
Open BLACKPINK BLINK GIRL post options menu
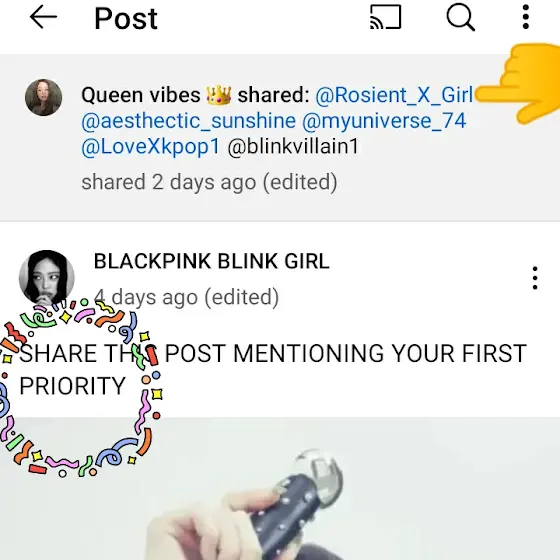pos(535,278)
